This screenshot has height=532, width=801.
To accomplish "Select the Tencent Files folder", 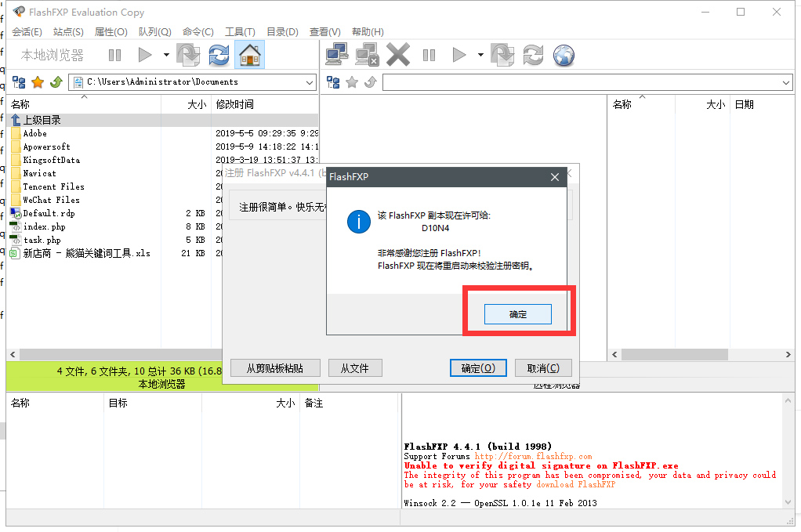I will [53, 186].
